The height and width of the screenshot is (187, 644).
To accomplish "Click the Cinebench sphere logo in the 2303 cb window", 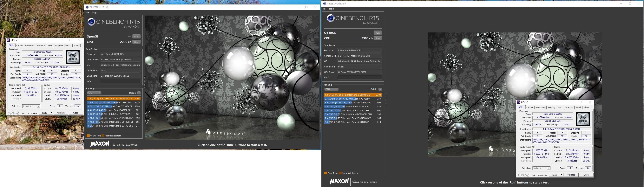I will 331,18.
